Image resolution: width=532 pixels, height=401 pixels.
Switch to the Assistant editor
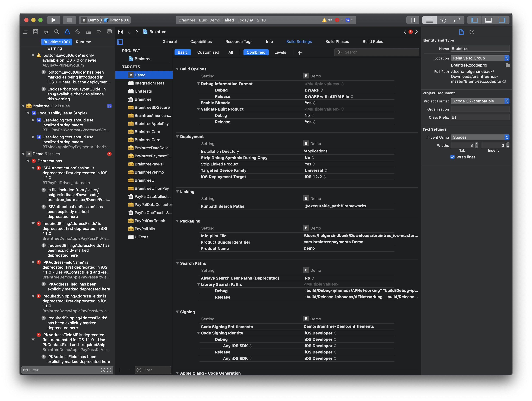click(x=443, y=20)
